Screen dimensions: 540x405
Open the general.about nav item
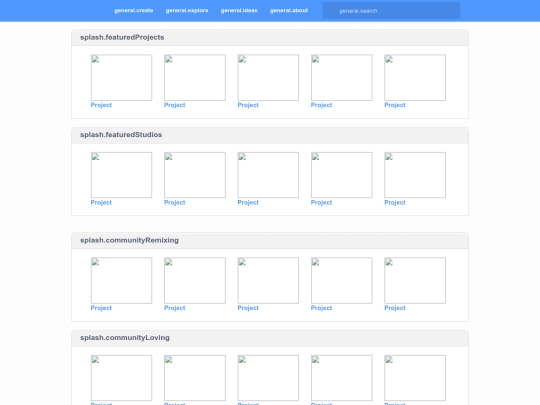point(289,10)
